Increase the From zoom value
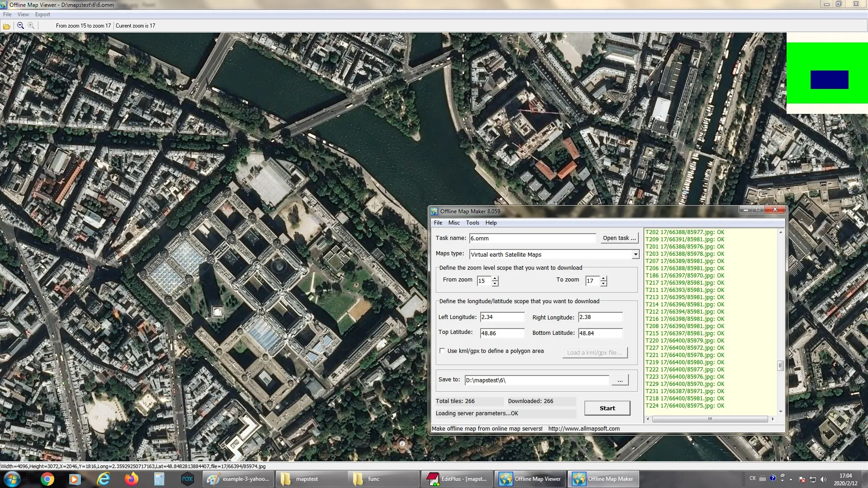 [x=495, y=278]
